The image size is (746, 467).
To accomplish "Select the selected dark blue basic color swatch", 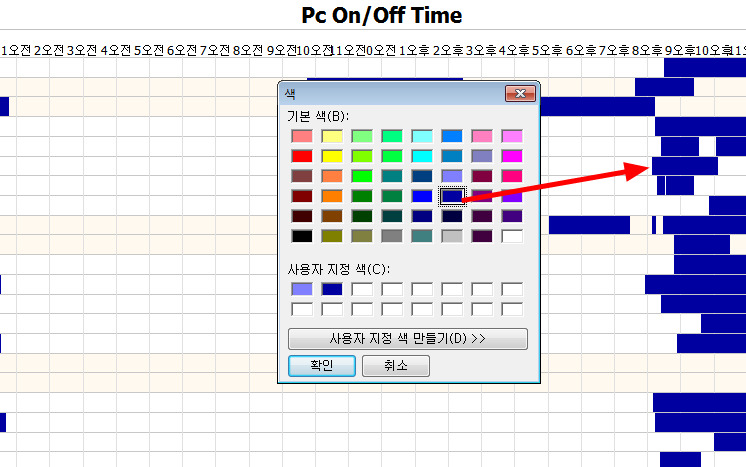I will click(x=452, y=196).
